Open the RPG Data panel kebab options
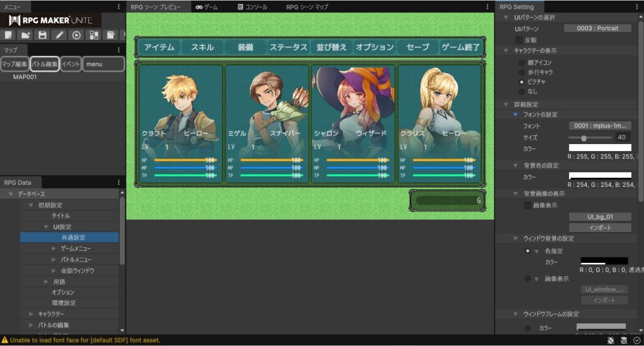This screenshot has width=644, height=346. pyautogui.click(x=119, y=182)
